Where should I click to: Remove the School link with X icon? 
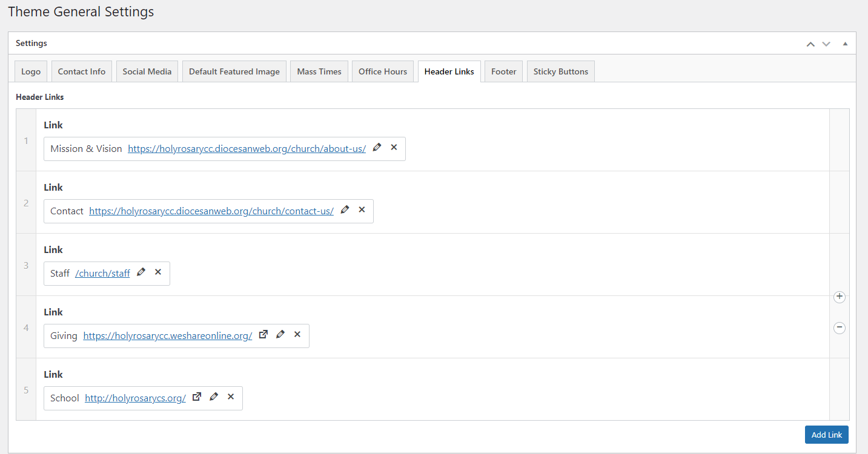231,396
